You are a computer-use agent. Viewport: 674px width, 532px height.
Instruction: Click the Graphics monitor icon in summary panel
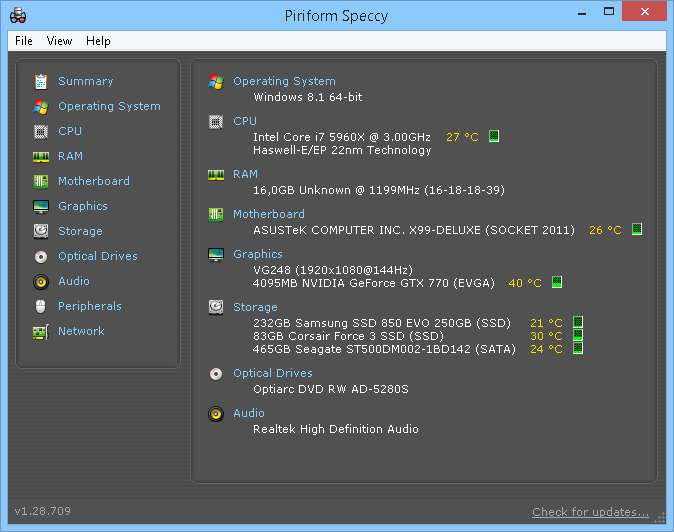coord(216,254)
